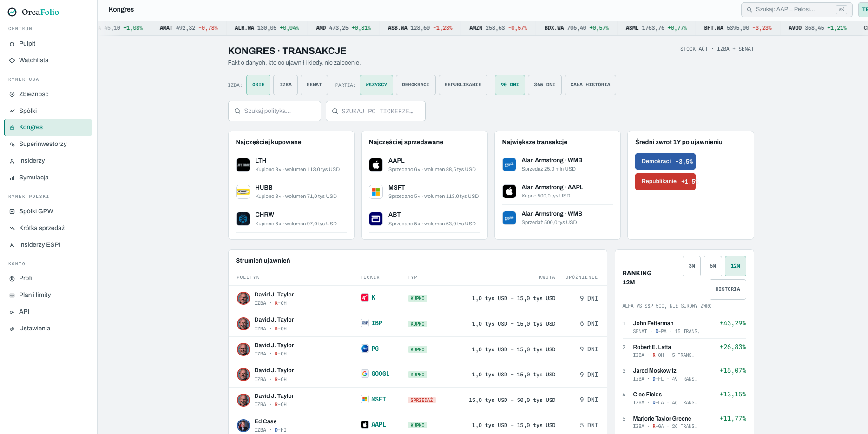Screen dimensions: 868x434
Task: Filter by DEMOKRACI party
Action: [x=416, y=85]
